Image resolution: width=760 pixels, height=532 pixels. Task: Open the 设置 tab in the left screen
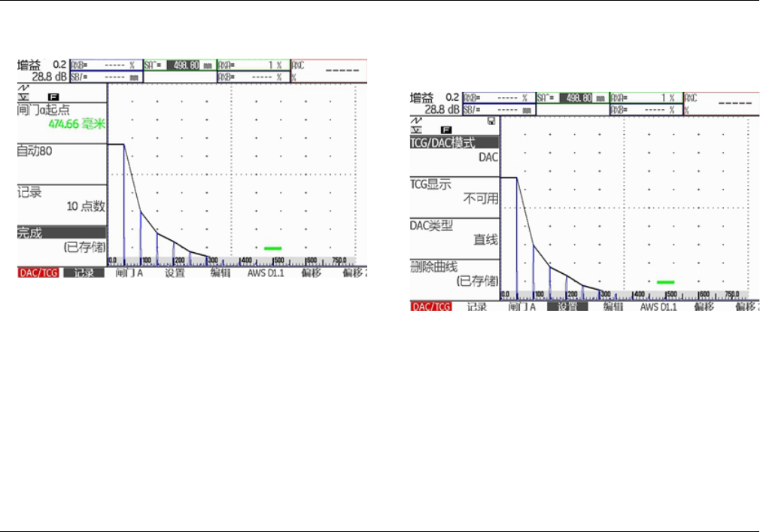(175, 273)
